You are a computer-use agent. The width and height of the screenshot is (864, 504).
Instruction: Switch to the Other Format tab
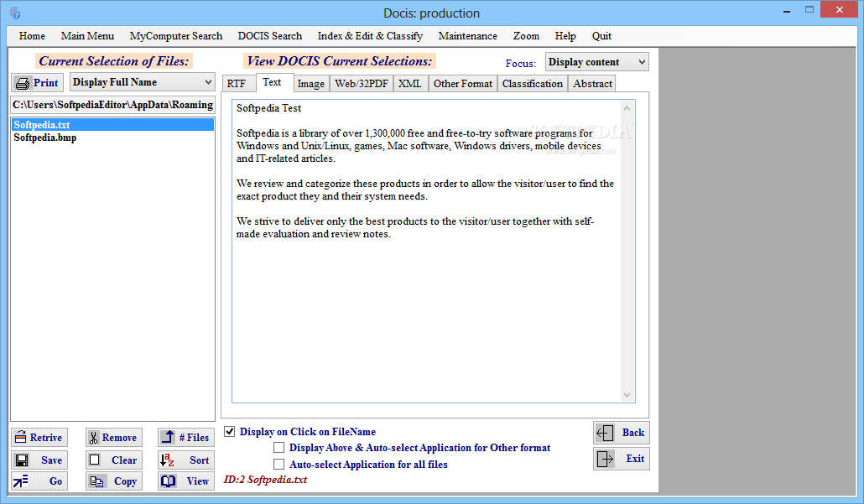(463, 84)
